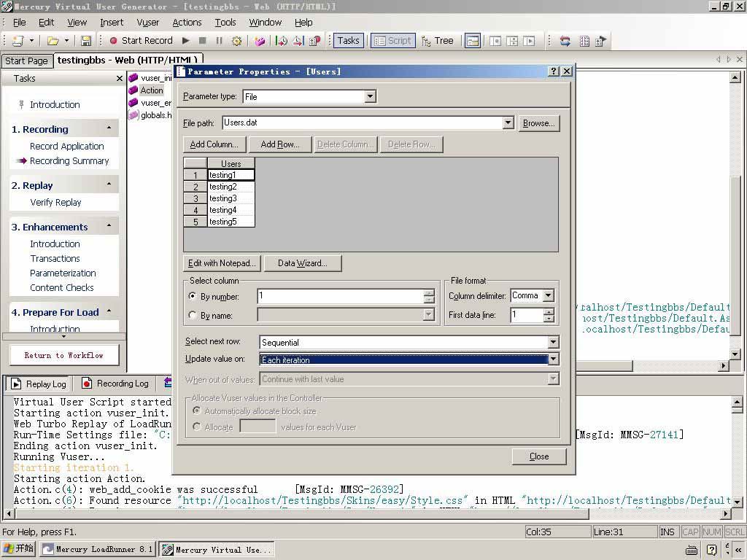Click the Browse... button
The image size is (747, 560).
click(539, 123)
